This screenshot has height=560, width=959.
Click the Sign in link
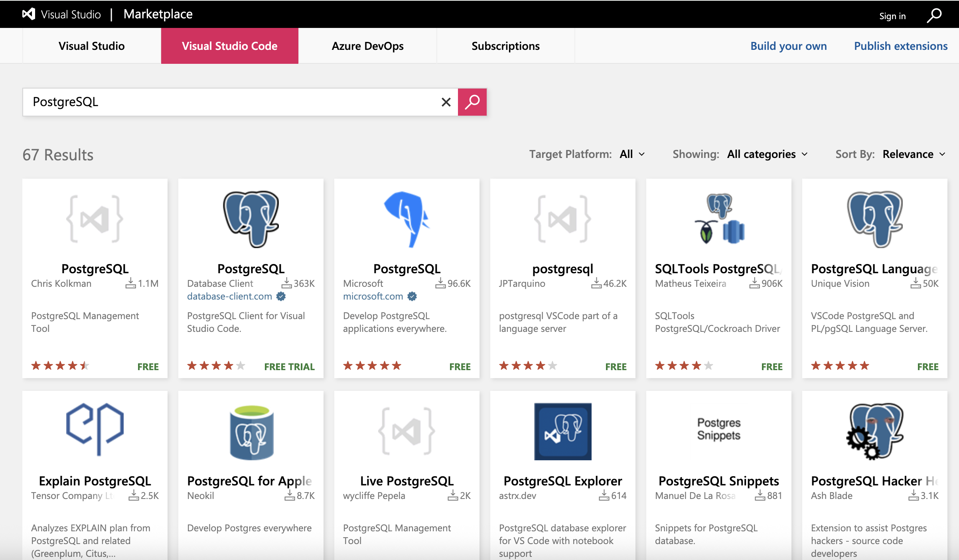click(x=892, y=16)
